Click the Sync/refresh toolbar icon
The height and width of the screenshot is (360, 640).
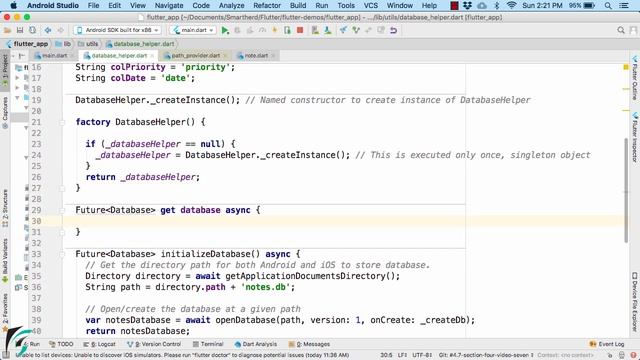point(32,30)
